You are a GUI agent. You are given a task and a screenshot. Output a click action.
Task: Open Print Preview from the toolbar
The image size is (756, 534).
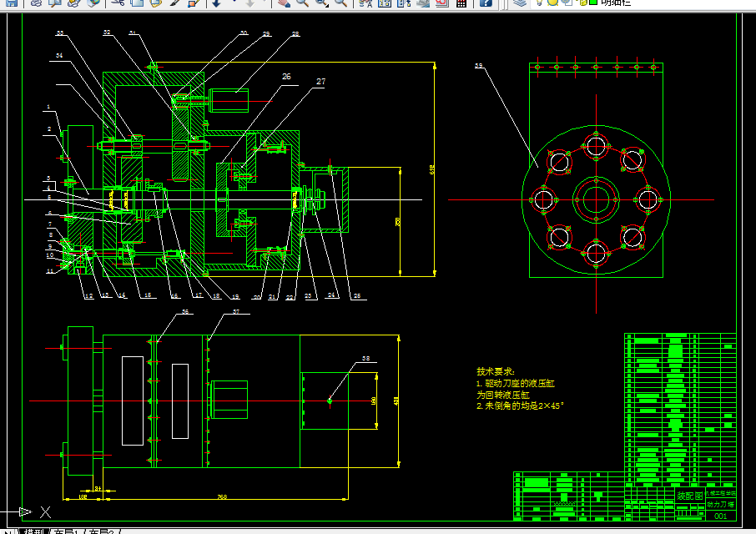coord(55,3)
